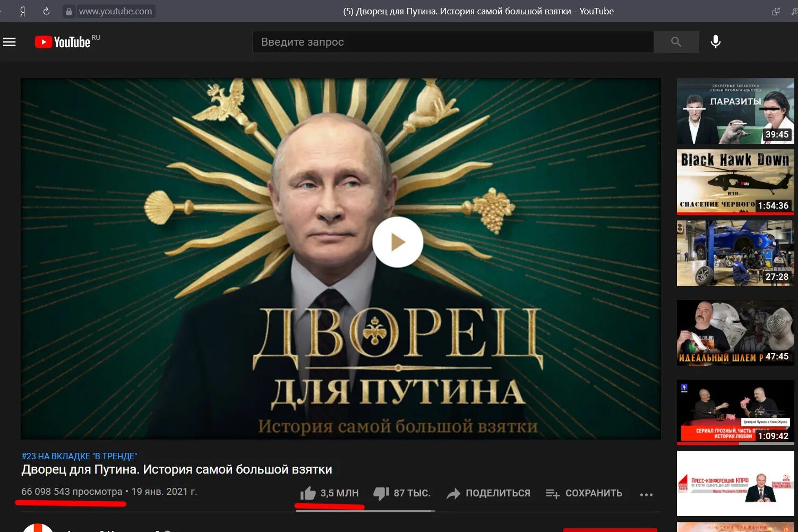
Task: Go to YouTube home via logo
Action: [x=63, y=42]
